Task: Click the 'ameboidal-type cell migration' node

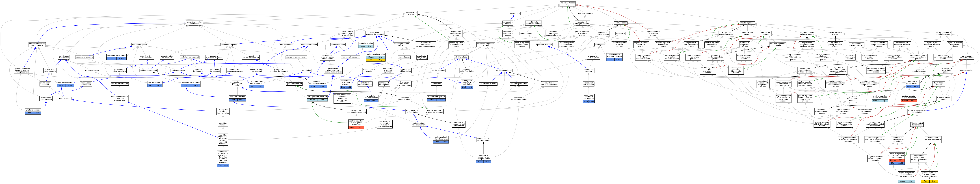Action: pyautogui.click(x=593, y=57)
